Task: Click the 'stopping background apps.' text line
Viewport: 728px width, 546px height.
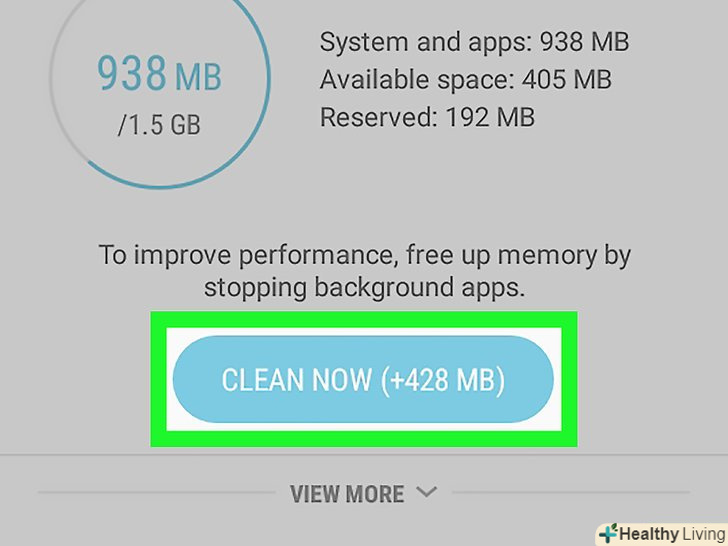Action: tap(364, 288)
